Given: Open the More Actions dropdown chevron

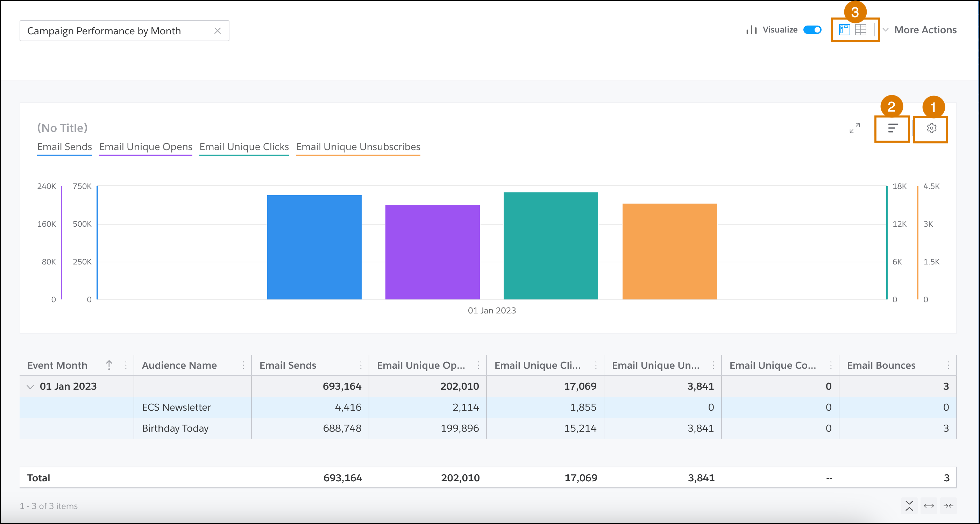Looking at the screenshot, I should coord(885,30).
